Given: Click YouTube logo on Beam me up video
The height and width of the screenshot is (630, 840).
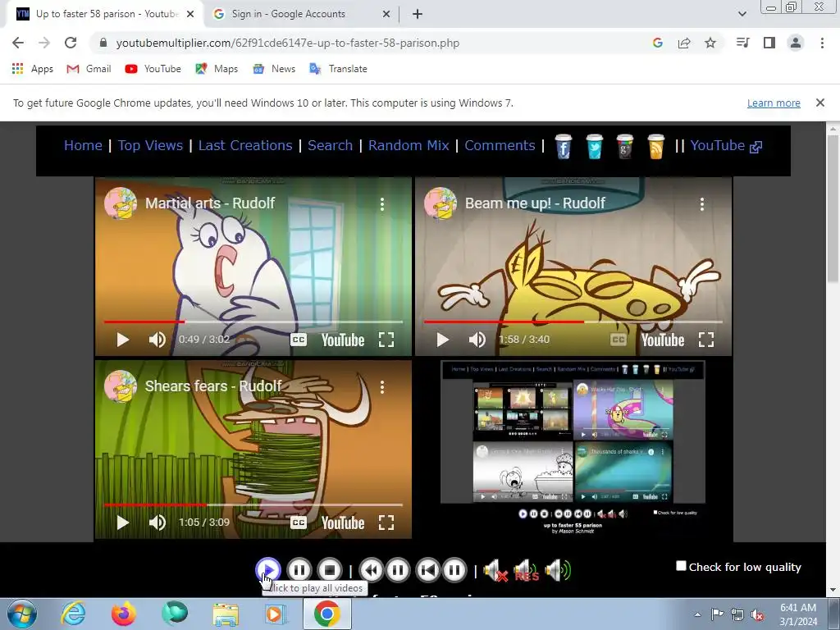Looking at the screenshot, I should [663, 340].
